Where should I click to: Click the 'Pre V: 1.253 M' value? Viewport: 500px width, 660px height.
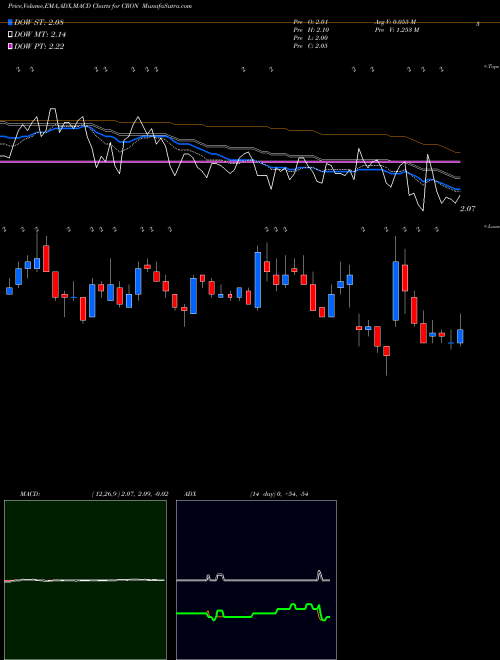pyautogui.click(x=397, y=30)
